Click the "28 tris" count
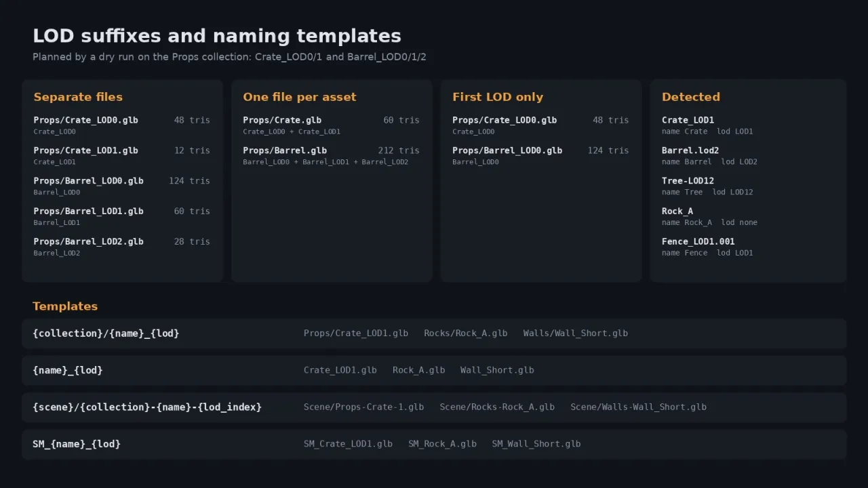This screenshot has height=488, width=868. point(192,241)
